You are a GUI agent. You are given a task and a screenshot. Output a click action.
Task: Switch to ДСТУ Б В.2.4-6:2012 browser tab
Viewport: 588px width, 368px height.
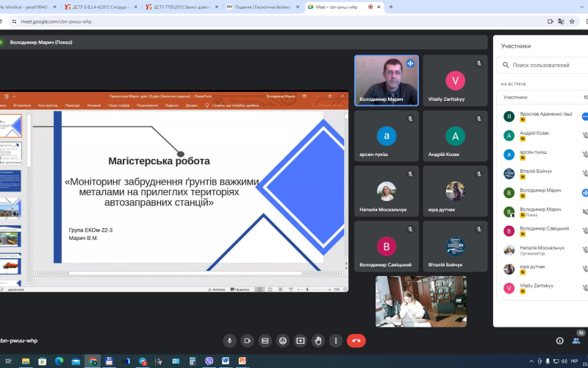point(101,7)
